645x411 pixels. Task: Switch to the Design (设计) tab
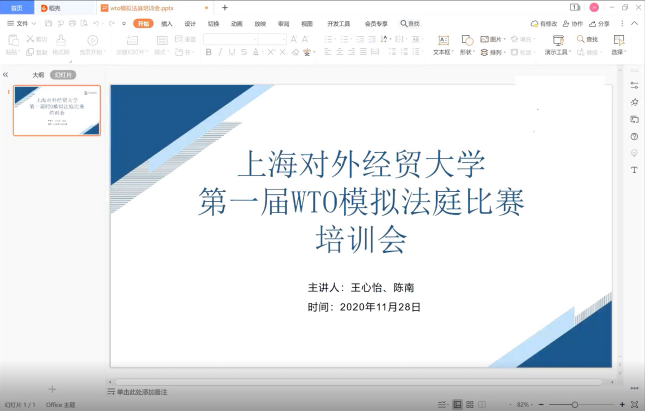pos(190,23)
